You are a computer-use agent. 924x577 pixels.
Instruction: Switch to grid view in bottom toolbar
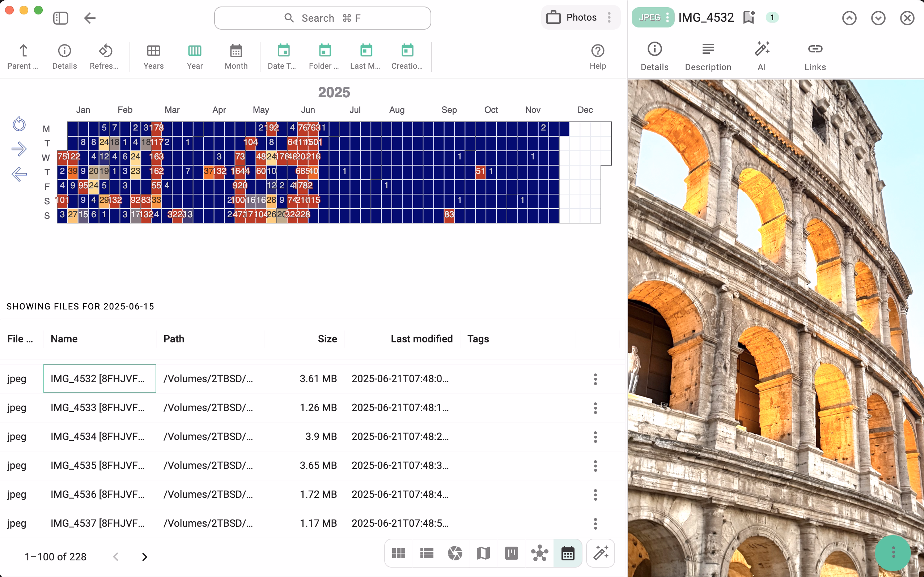(x=398, y=552)
